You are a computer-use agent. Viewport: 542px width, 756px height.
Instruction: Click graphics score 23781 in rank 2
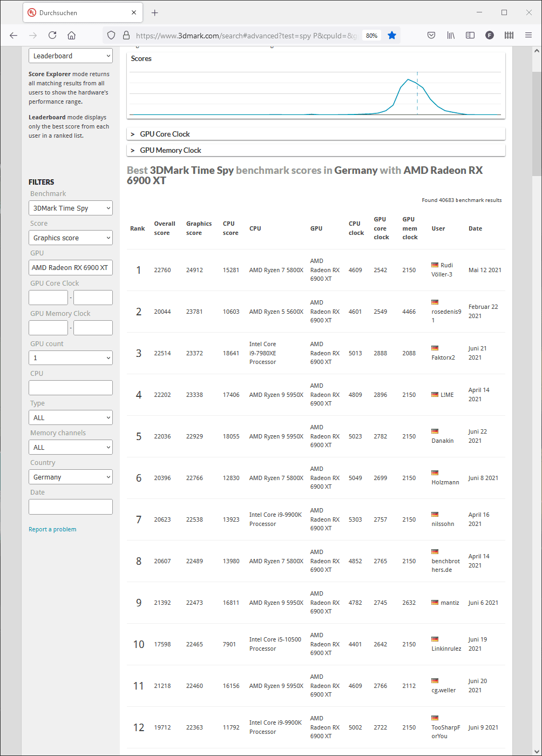195,312
